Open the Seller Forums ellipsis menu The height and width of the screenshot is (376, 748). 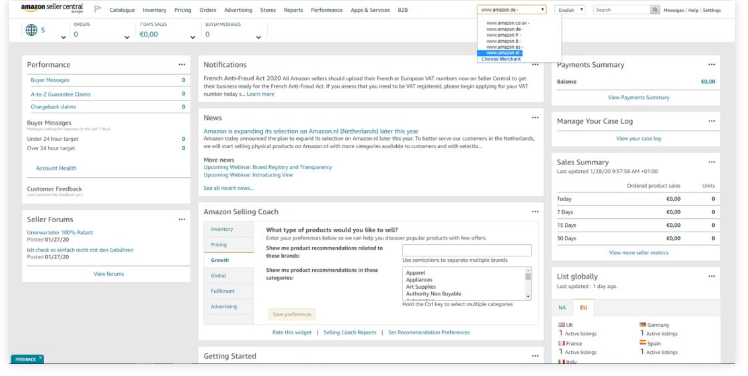point(182,219)
